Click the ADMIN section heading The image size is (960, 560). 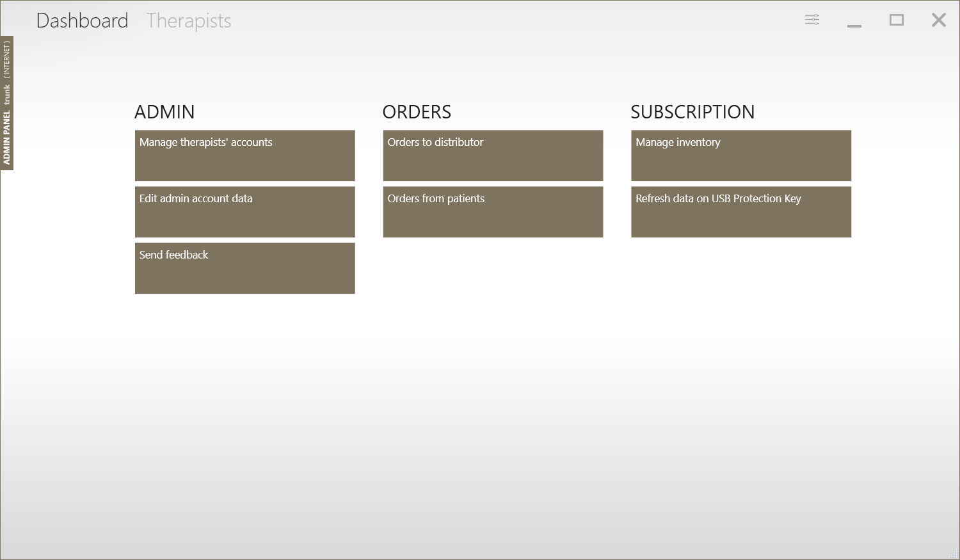(x=164, y=112)
